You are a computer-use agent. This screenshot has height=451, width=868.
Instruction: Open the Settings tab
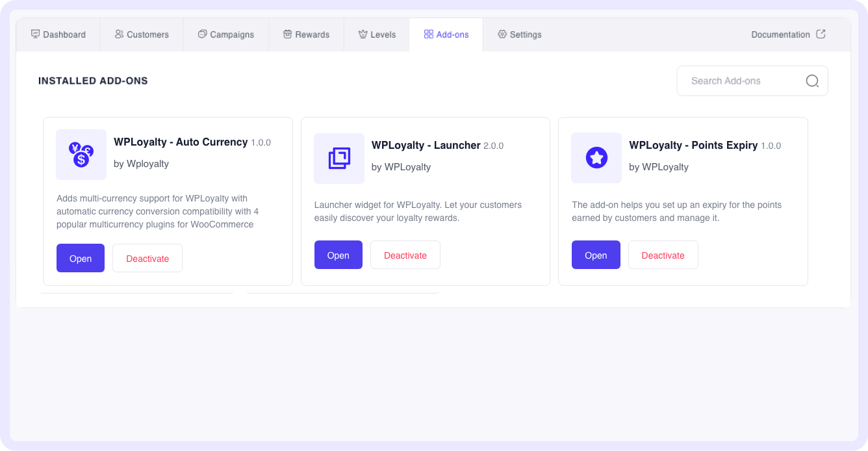[x=519, y=34]
